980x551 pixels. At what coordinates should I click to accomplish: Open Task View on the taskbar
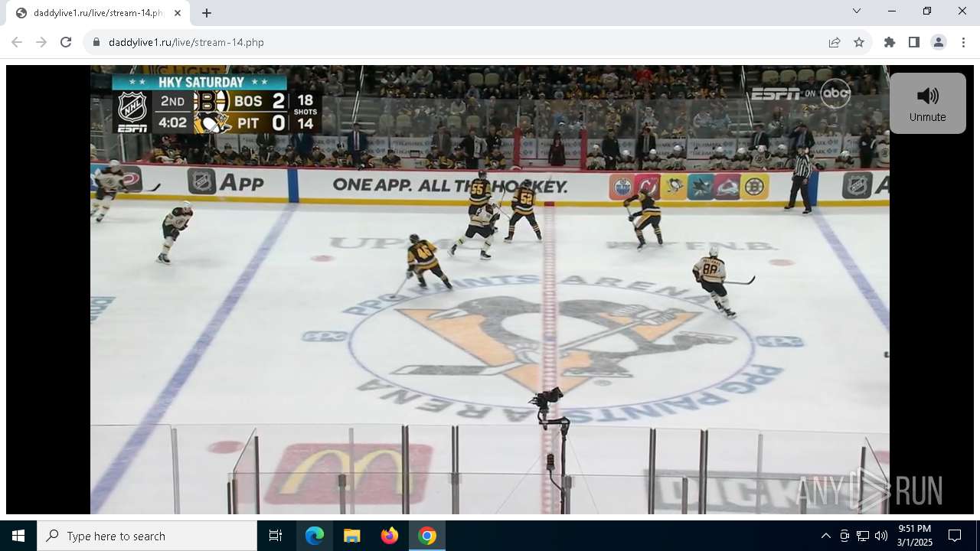click(x=276, y=536)
